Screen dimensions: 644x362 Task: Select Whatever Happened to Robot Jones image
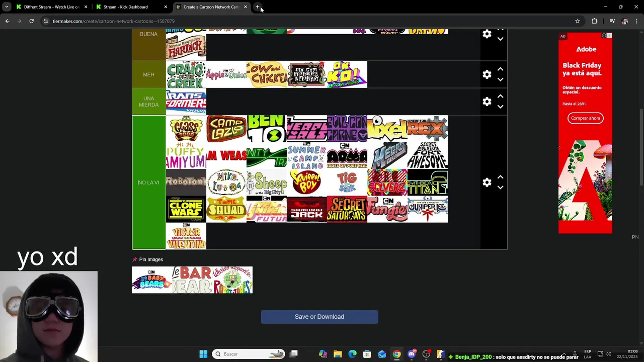click(232, 280)
